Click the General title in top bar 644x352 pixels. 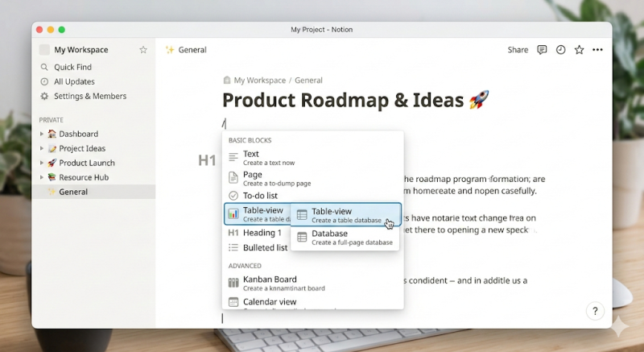[x=192, y=50]
